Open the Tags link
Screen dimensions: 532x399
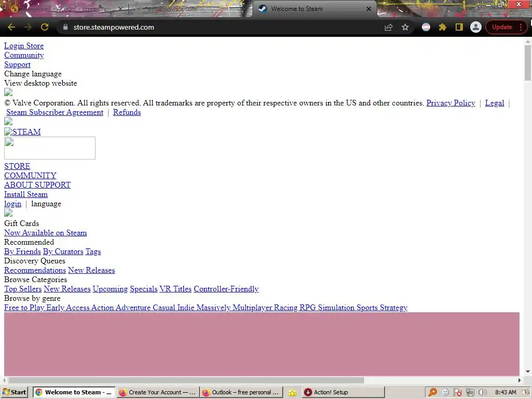93,251
